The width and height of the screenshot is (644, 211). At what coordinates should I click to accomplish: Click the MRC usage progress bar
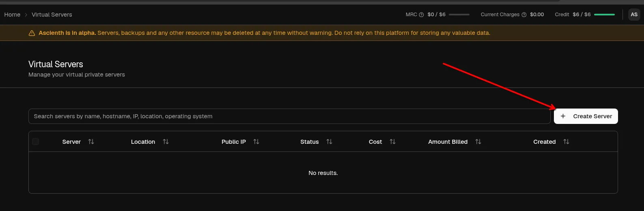(x=459, y=15)
